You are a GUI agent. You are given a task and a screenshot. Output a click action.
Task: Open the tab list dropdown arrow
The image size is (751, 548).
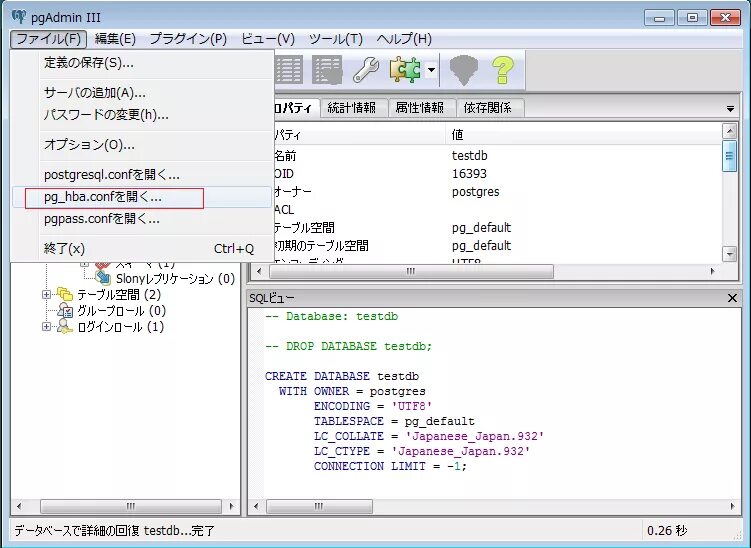(x=730, y=109)
